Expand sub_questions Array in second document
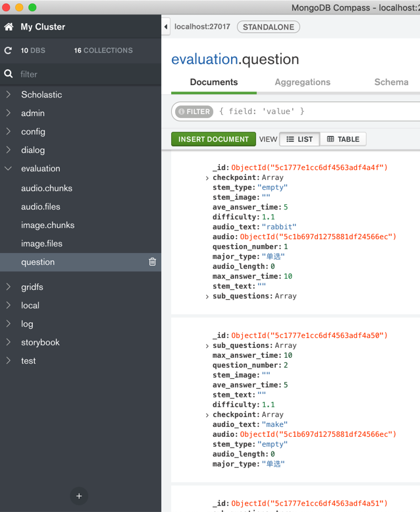The width and height of the screenshot is (420, 512). pyautogui.click(x=207, y=346)
